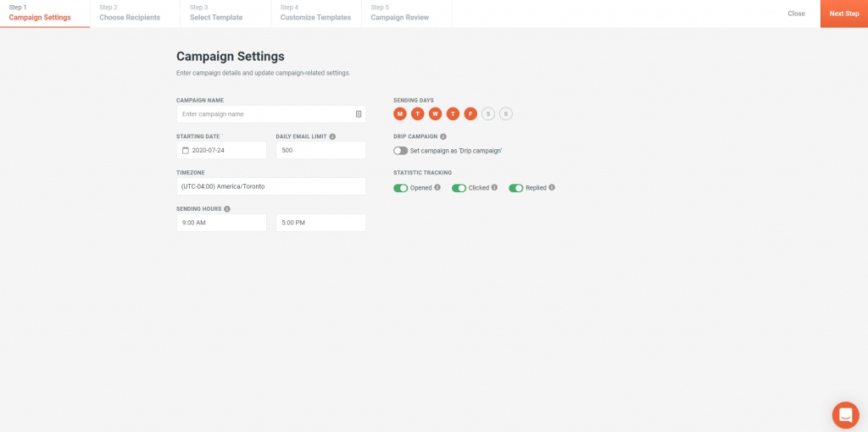Click the Next Step button
This screenshot has width=868, height=432.
[844, 14]
